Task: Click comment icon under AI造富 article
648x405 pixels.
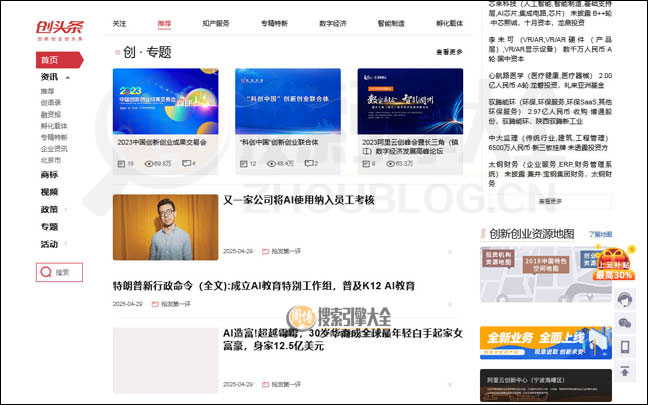Action: [265, 384]
